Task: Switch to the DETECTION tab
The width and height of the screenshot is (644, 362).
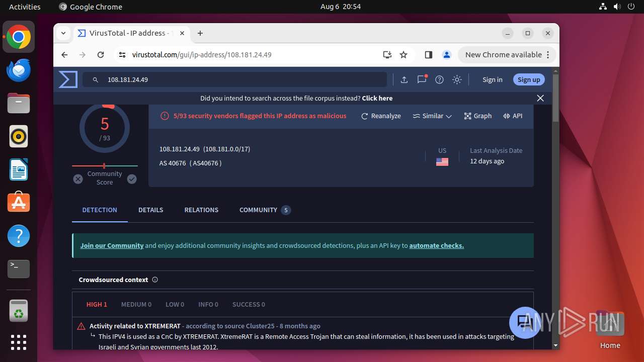Action: 100,210
